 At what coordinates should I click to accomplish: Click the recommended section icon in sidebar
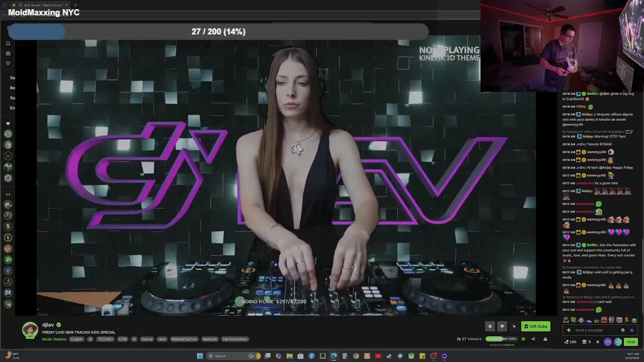8,194
